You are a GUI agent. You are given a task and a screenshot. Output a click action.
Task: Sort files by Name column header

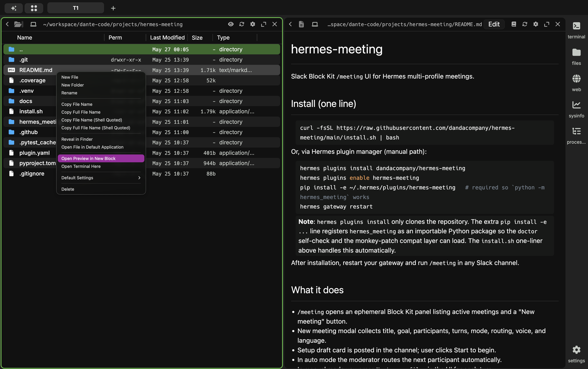pyautogui.click(x=25, y=38)
